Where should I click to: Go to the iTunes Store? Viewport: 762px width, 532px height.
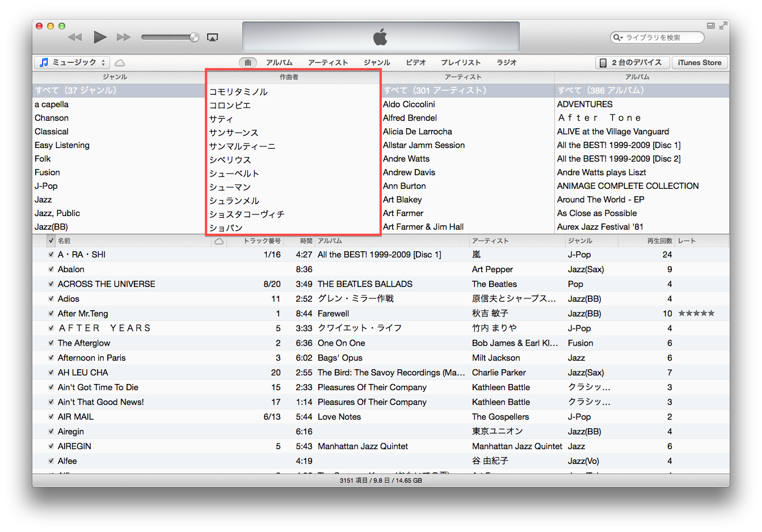point(700,62)
